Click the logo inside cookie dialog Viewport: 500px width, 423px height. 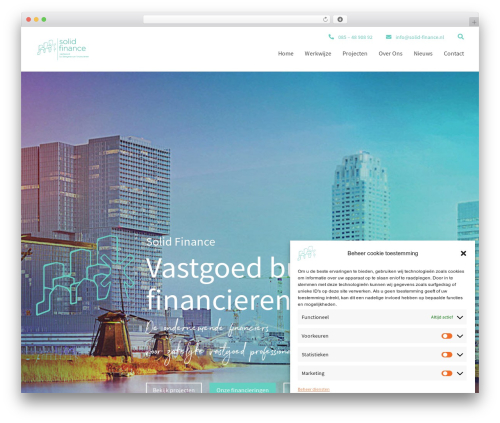306,253
